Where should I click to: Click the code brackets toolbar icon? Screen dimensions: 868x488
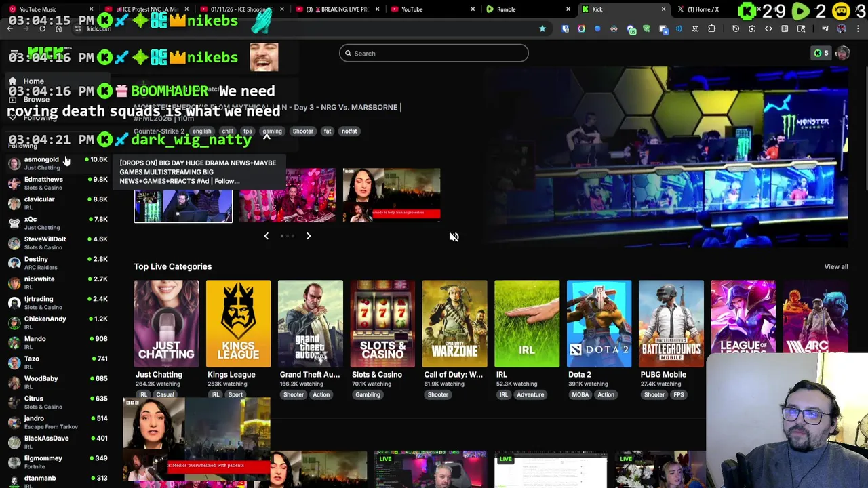(768, 28)
